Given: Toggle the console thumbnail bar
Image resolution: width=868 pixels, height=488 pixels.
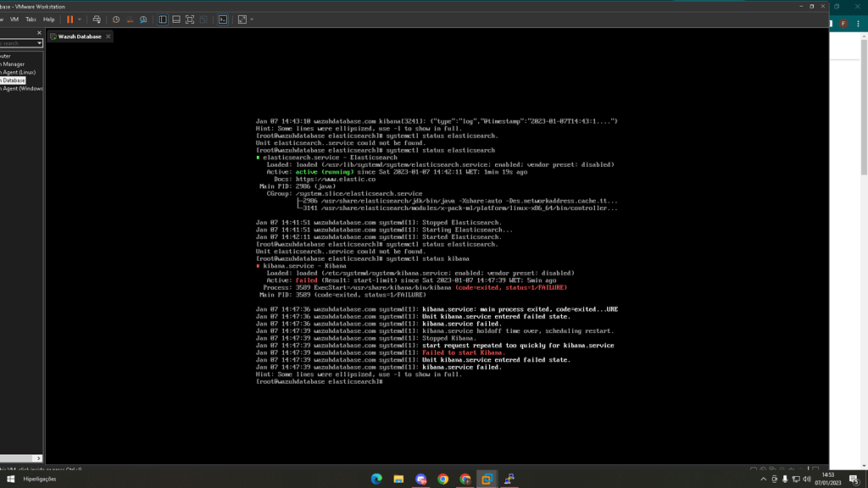Looking at the screenshot, I should [x=176, y=19].
